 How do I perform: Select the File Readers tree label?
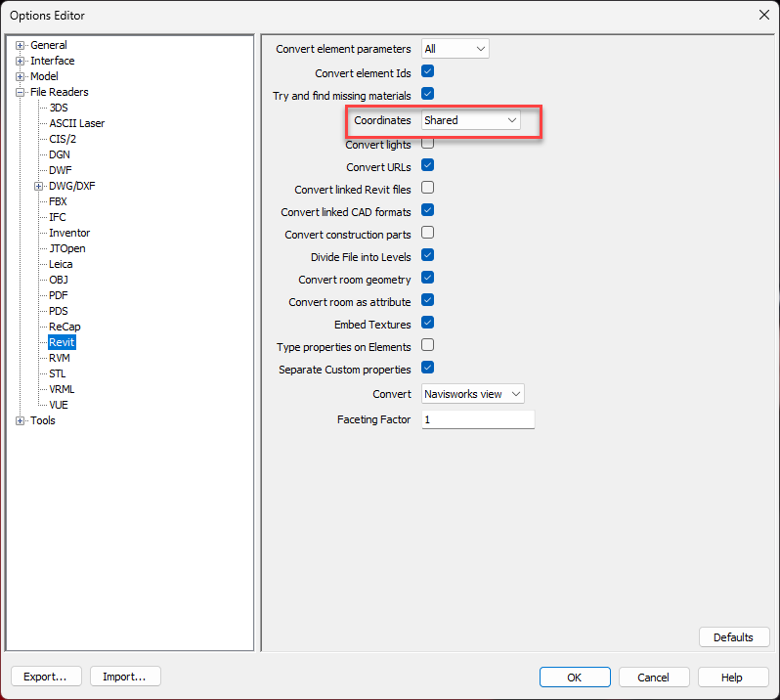pos(60,93)
